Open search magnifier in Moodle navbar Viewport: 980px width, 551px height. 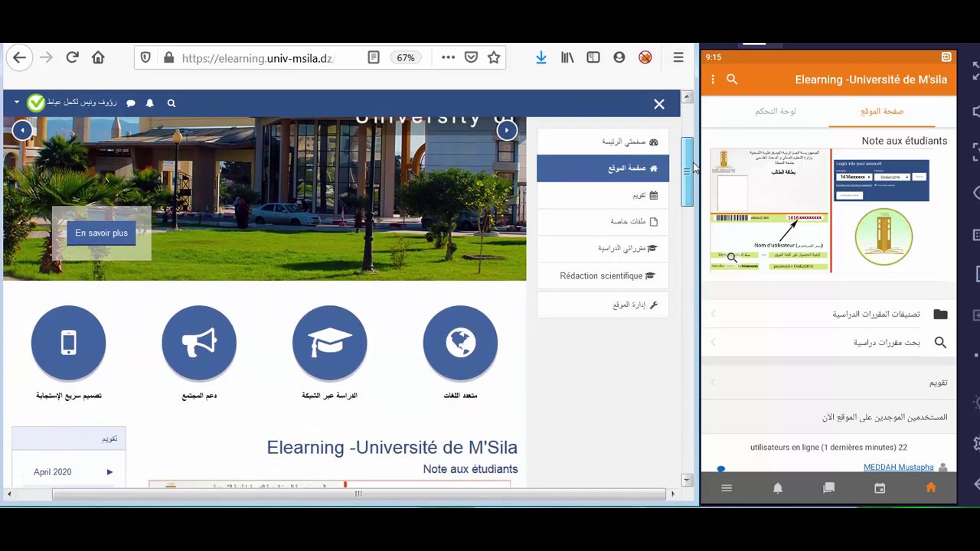[x=171, y=103]
